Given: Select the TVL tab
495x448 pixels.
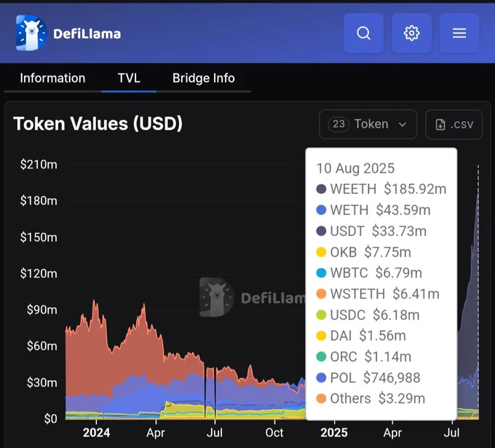Looking at the screenshot, I should (x=129, y=78).
